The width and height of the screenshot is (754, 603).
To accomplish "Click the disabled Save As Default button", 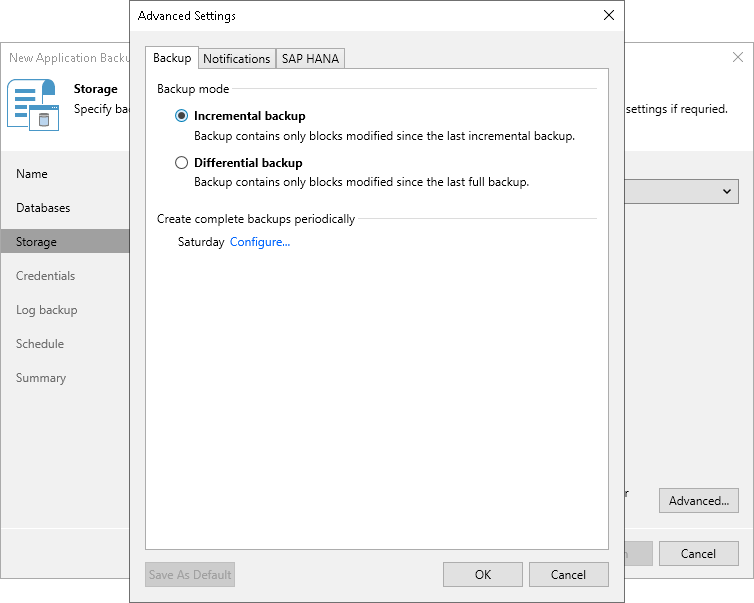I will pos(190,575).
